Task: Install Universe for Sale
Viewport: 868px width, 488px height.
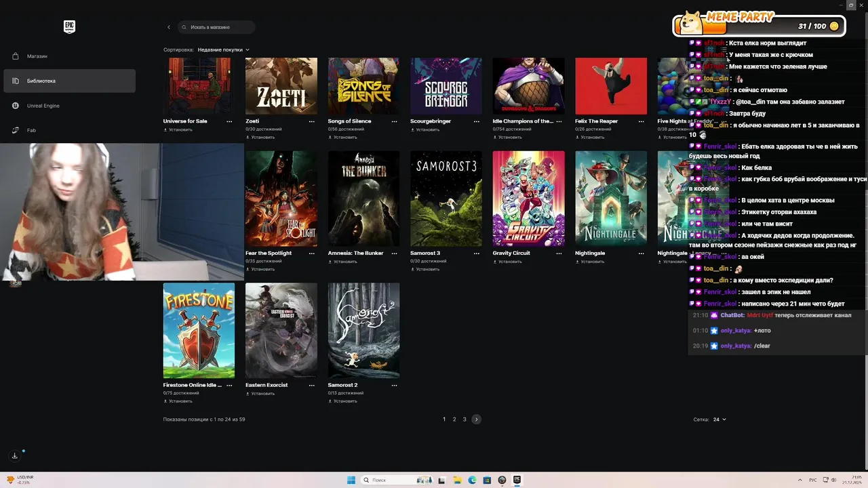Action: coord(178,129)
